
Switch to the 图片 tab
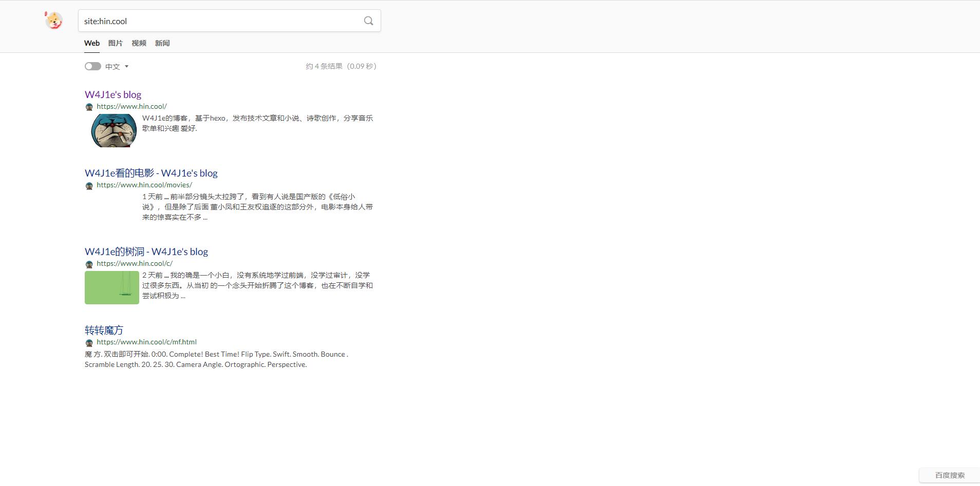[116, 43]
